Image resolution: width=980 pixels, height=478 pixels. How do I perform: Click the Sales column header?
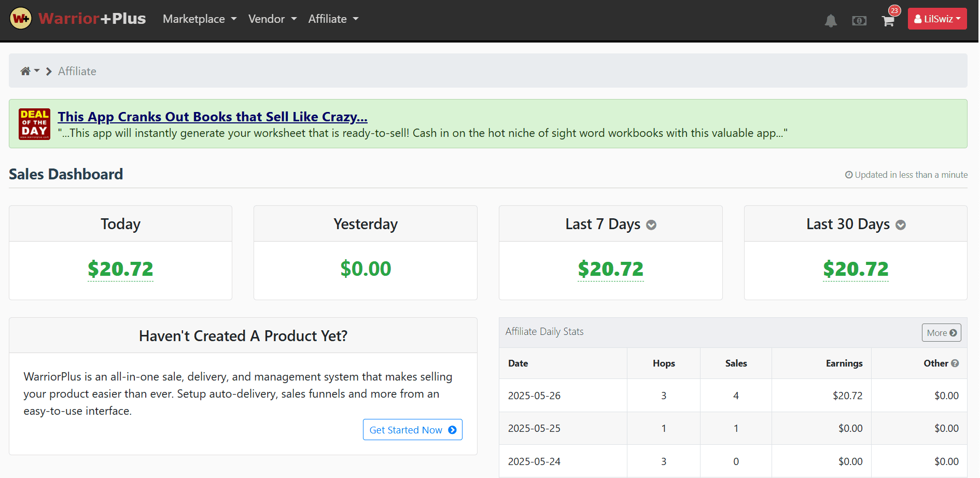[x=736, y=363]
